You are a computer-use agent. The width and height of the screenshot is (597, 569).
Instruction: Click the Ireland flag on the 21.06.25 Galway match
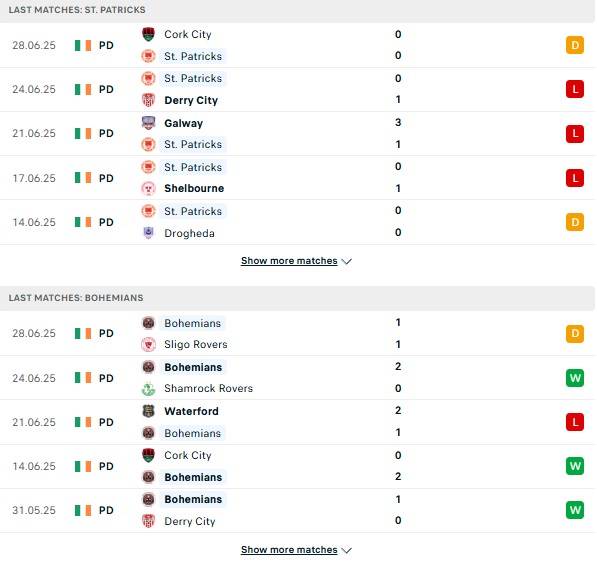[83, 133]
